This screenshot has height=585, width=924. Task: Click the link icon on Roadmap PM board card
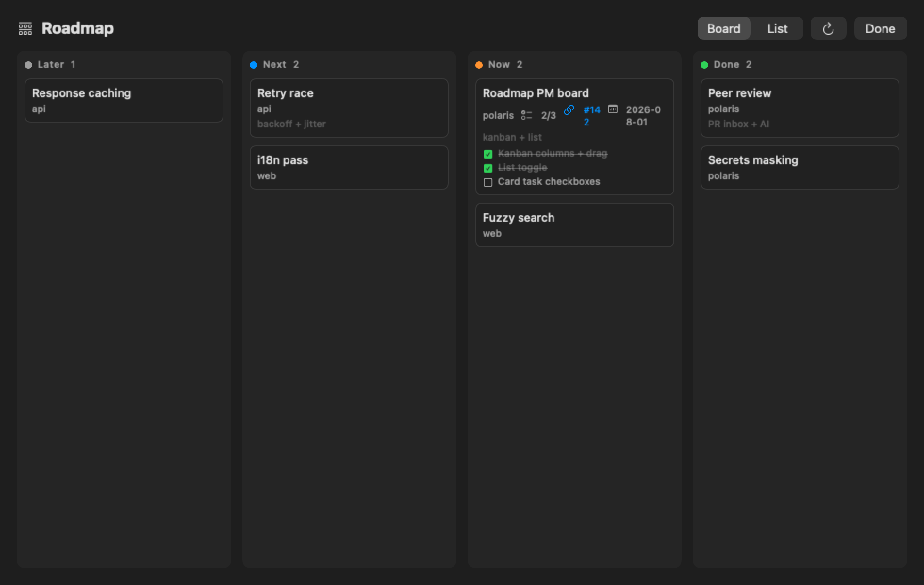pos(569,110)
